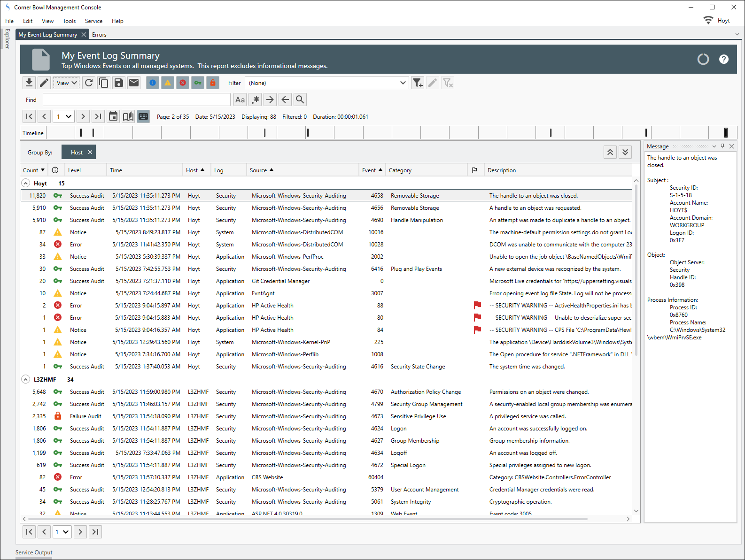
Task: Remove the Host group-by chip
Action: [90, 152]
